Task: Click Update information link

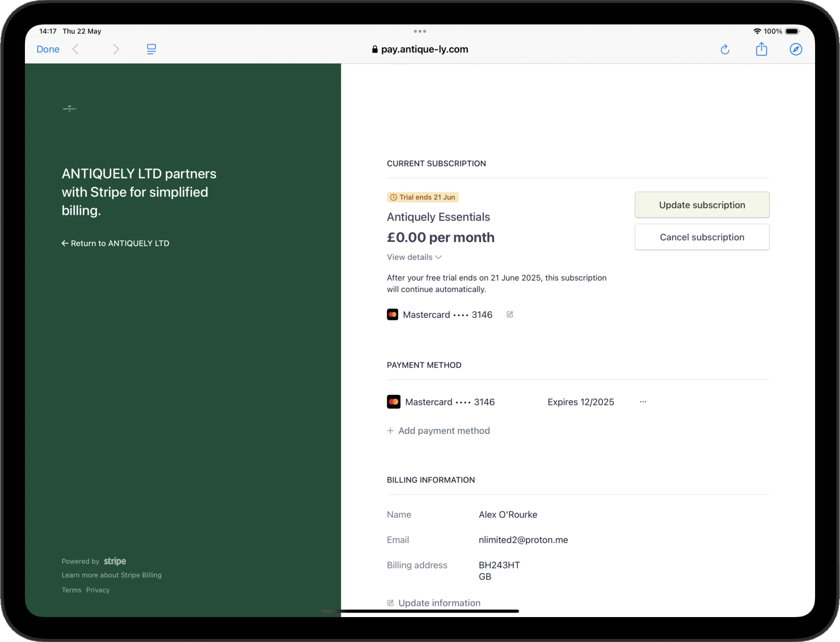Action: point(434,603)
